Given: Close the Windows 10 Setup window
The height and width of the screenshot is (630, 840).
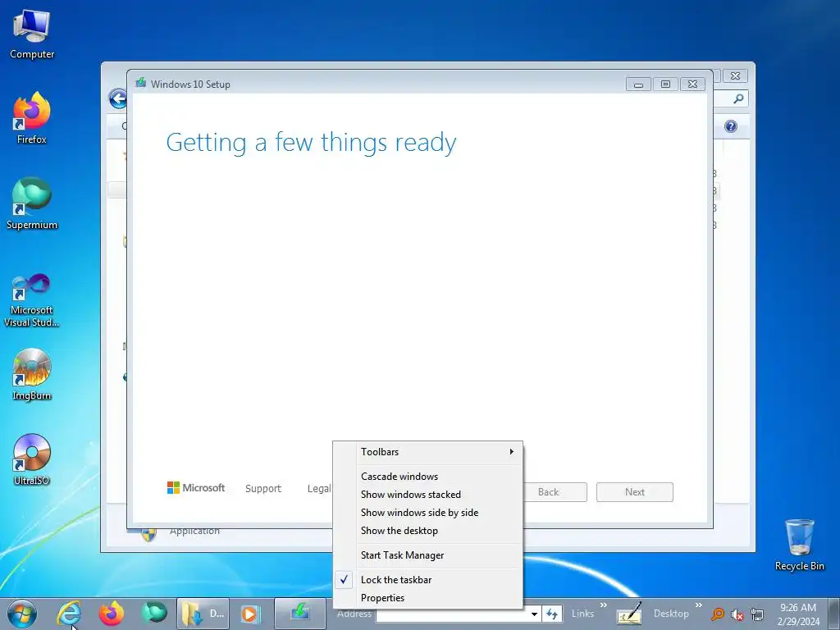Looking at the screenshot, I should tap(692, 84).
